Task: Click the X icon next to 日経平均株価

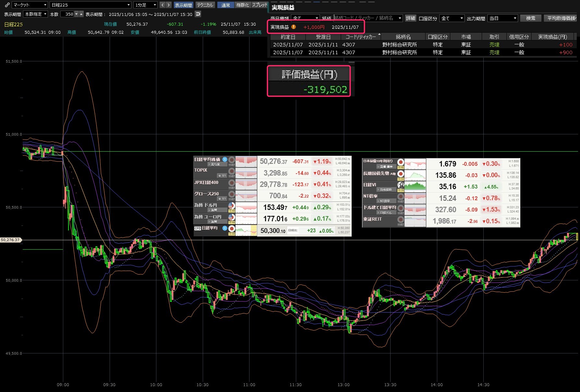Action: (x=224, y=159)
